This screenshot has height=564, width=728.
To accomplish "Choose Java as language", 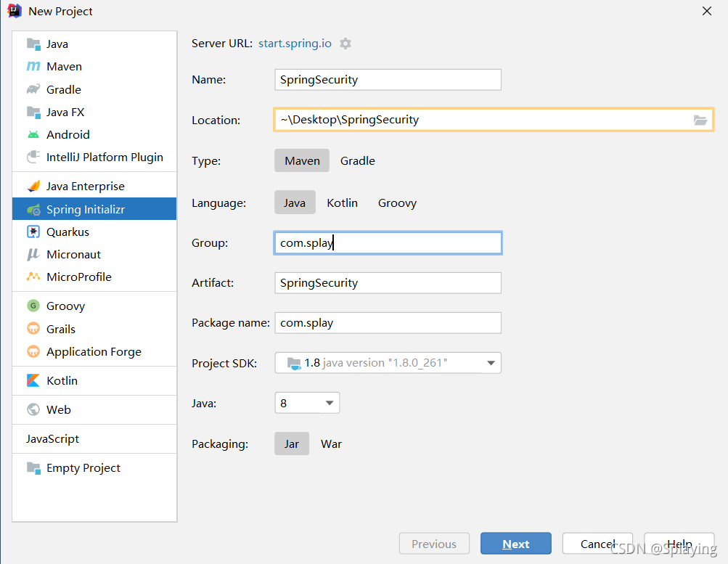I will coord(295,203).
